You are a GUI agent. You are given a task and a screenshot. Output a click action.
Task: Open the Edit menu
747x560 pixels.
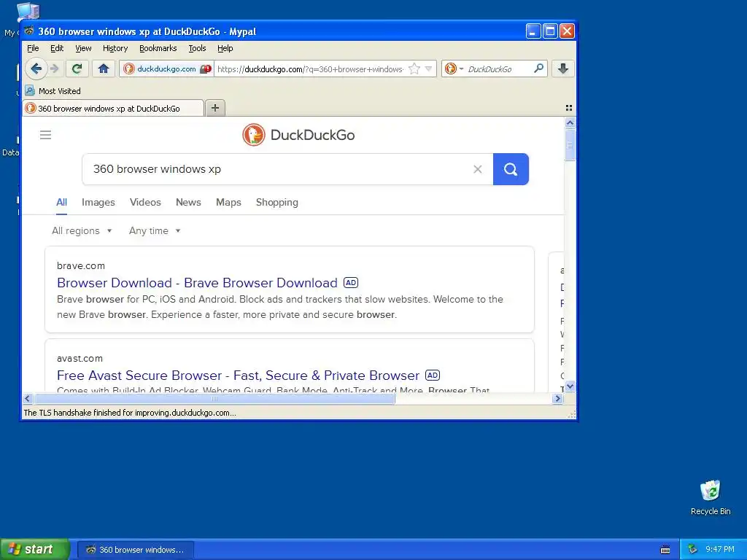[57, 48]
